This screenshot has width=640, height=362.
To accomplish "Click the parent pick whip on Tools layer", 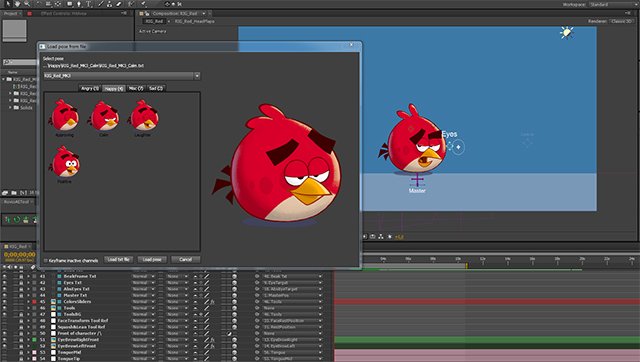I will 257,308.
